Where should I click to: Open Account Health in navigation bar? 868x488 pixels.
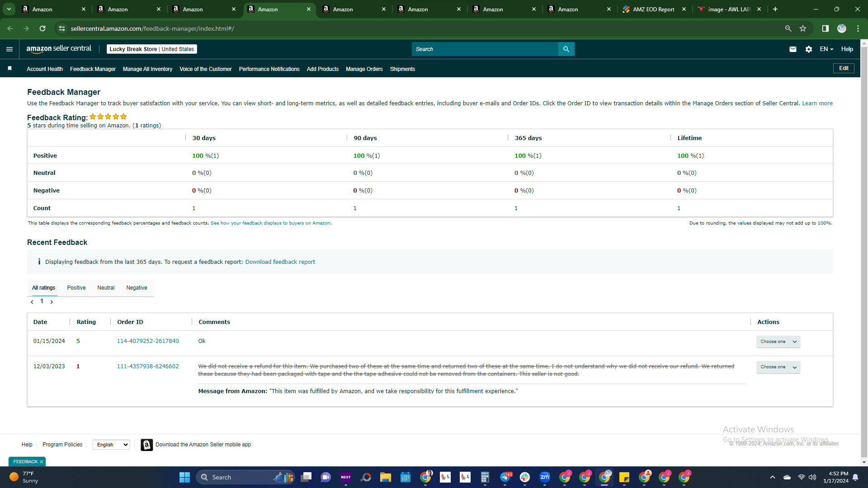pos(45,69)
